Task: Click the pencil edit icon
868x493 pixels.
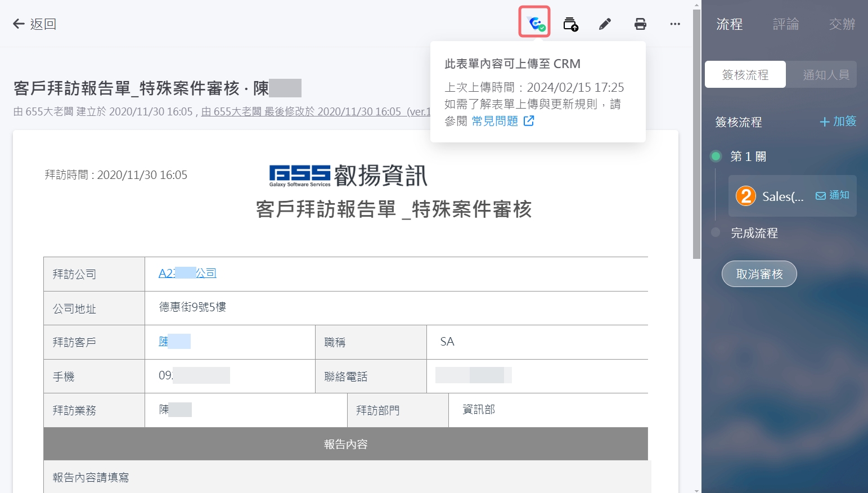Action: (x=605, y=24)
